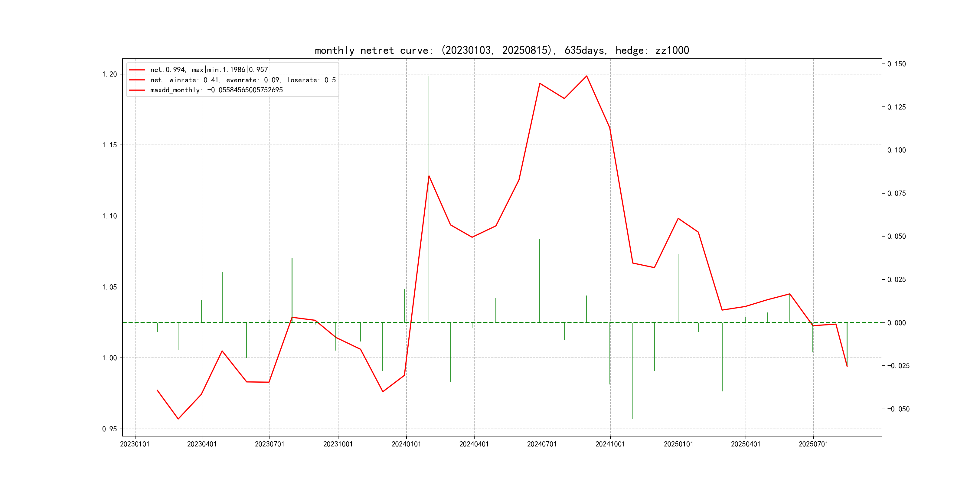
Task: Click the red curve's lowest point
Action: pyautogui.click(x=178, y=419)
